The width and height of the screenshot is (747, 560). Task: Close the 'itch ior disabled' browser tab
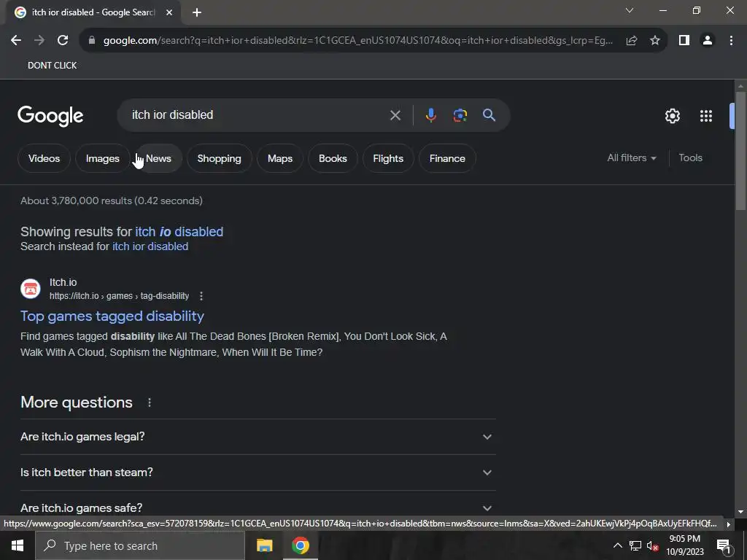169,12
